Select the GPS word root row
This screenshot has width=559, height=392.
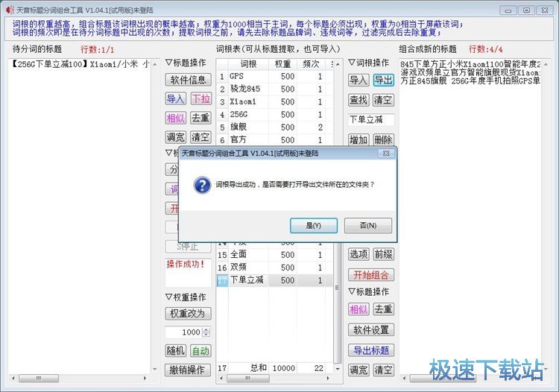(x=275, y=76)
